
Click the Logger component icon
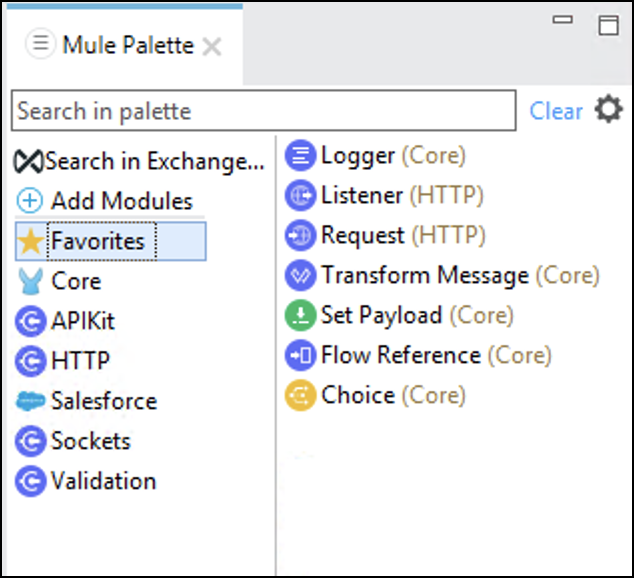coord(300,155)
